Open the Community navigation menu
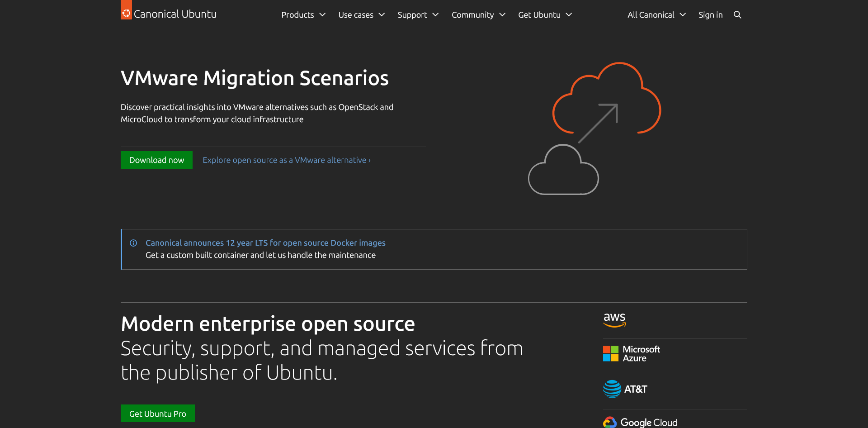Viewport: 868px width, 428px height. (478, 15)
